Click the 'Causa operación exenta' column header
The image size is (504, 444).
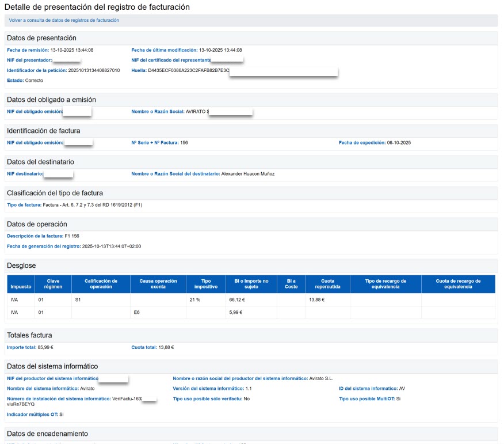pos(158,284)
